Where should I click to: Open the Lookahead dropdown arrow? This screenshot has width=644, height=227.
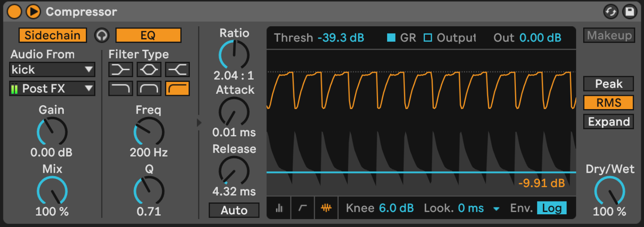496,209
